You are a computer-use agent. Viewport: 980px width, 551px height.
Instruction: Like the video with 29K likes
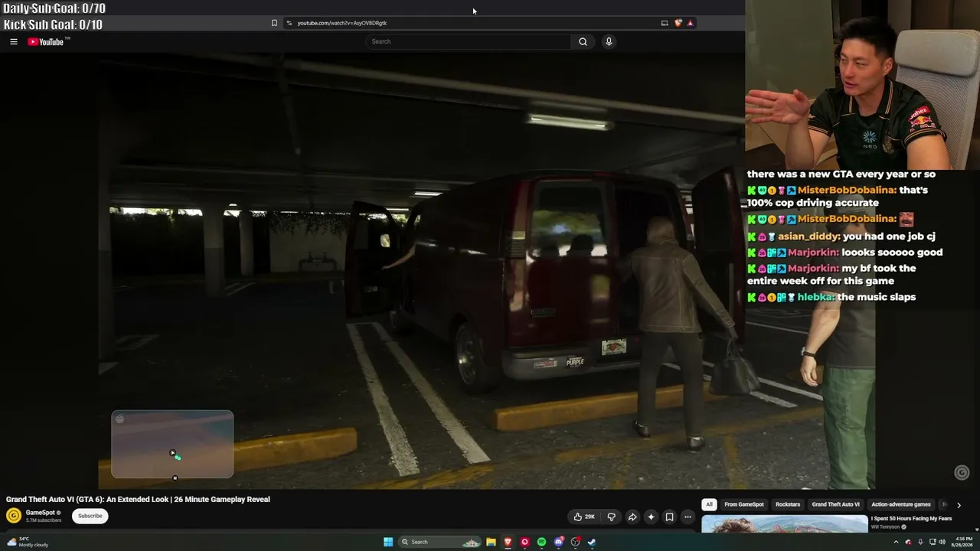[584, 517]
